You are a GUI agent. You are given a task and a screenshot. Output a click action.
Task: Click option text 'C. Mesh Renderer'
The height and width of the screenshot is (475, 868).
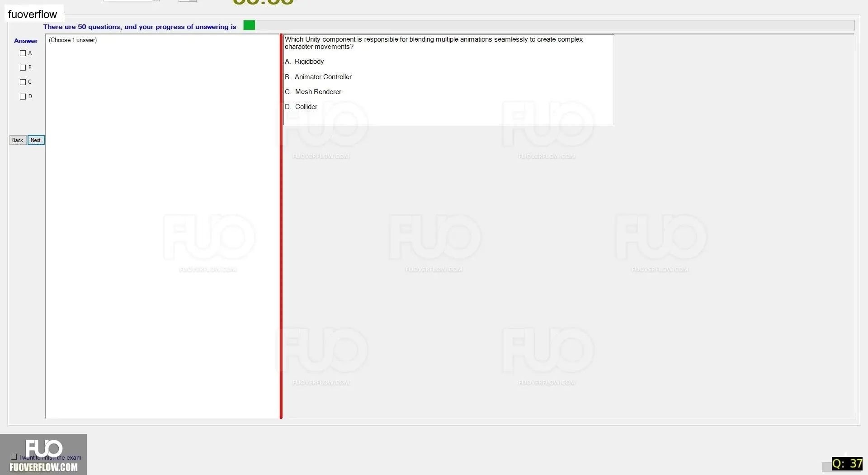[313, 92]
